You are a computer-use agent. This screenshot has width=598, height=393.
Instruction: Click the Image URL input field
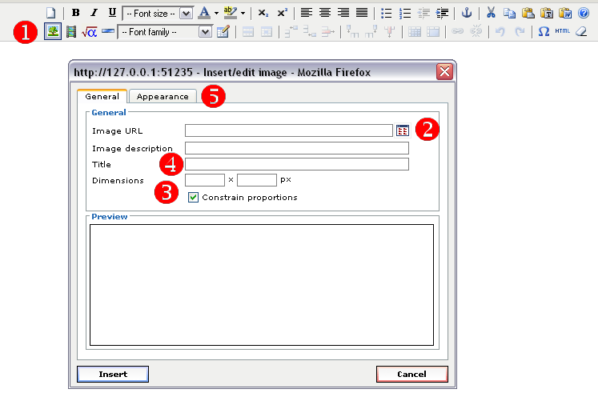coord(289,130)
